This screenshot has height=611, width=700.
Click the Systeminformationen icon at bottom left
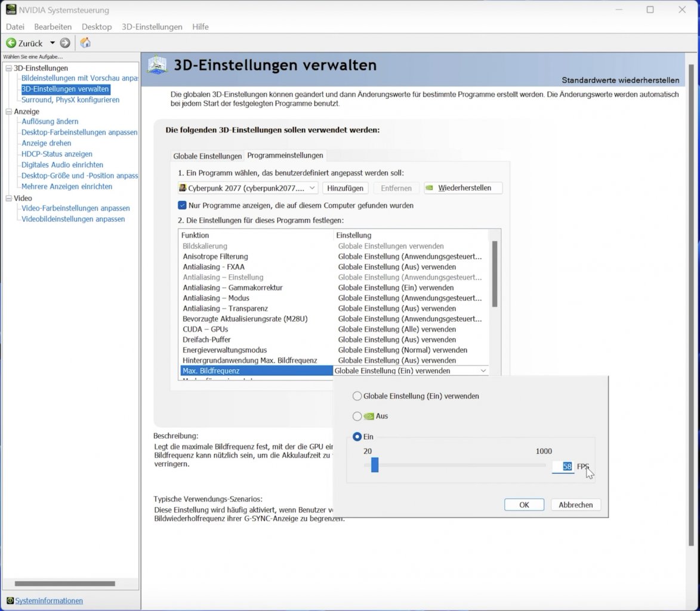coord(10,601)
